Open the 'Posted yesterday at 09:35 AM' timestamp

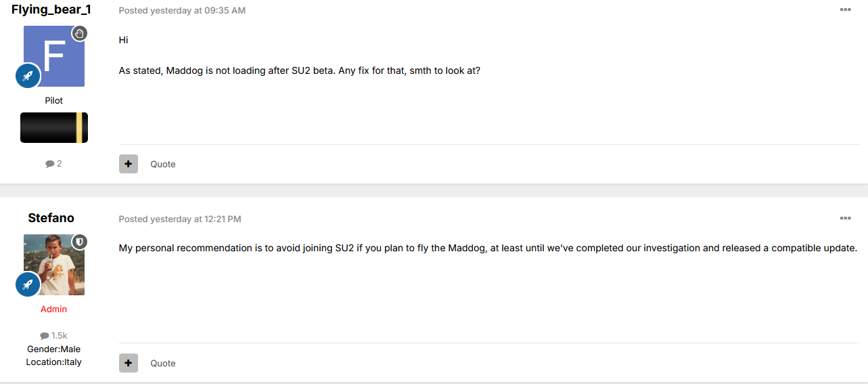coord(182,11)
